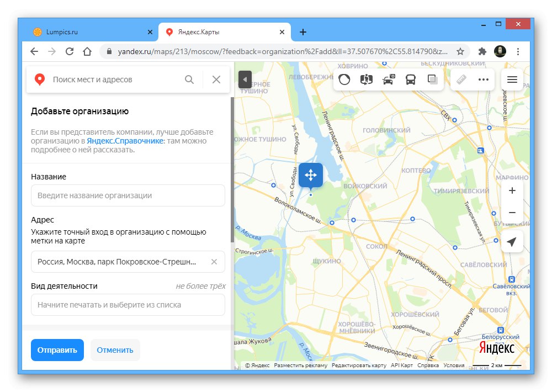This screenshot has height=392, width=552.
Task: Clear the address field with the X
Action: point(214,262)
